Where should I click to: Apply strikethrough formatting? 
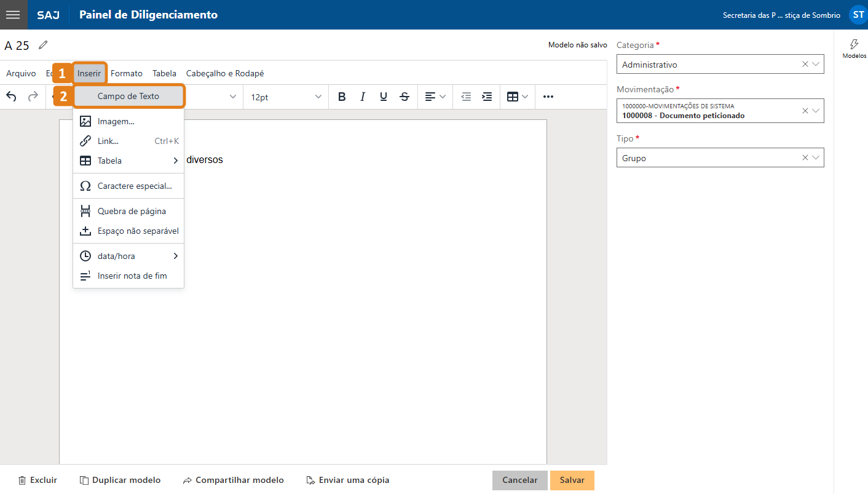(404, 97)
